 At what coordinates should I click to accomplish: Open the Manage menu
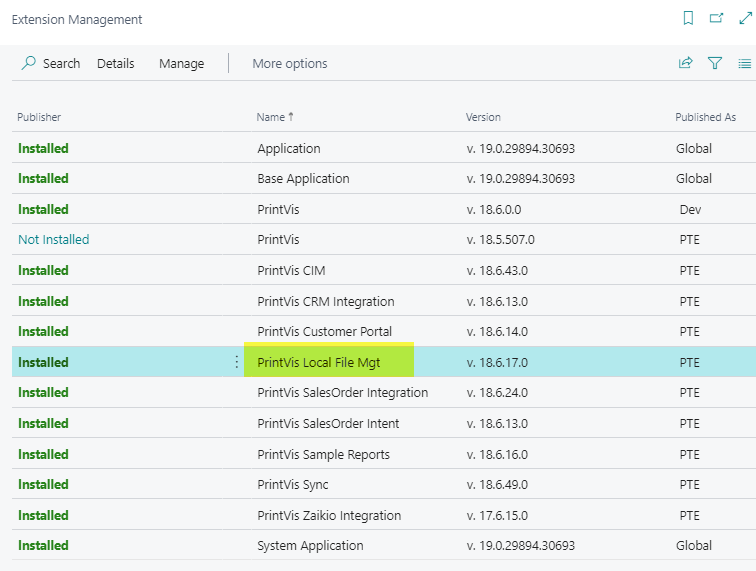pos(181,63)
